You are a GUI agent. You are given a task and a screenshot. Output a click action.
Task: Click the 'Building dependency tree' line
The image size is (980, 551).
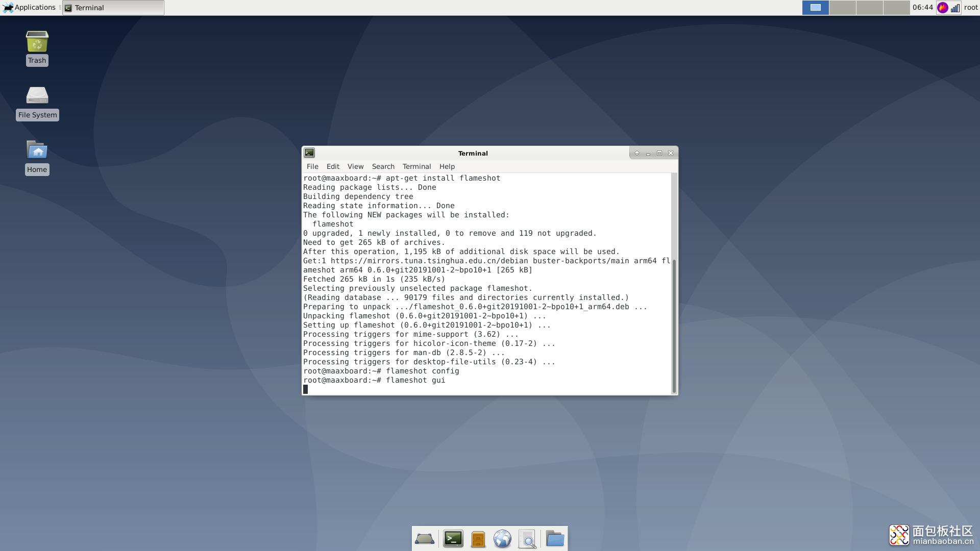pyautogui.click(x=358, y=196)
